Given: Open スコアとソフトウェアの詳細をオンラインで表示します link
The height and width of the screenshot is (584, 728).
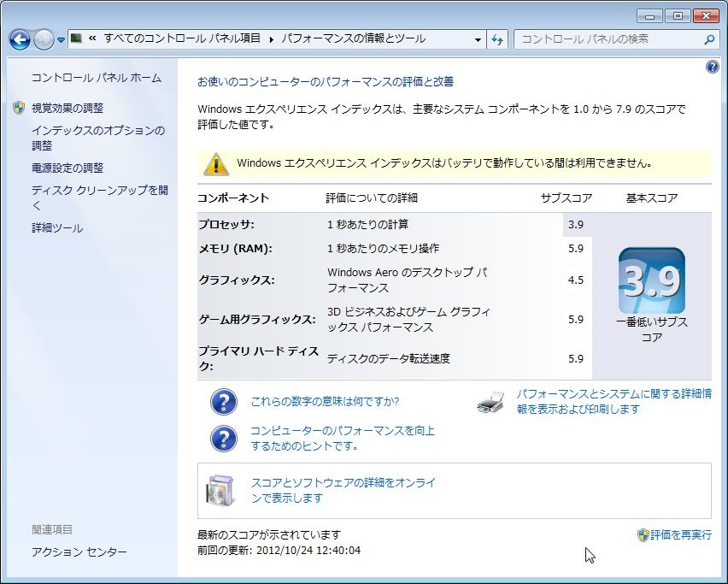Looking at the screenshot, I should click(x=343, y=490).
